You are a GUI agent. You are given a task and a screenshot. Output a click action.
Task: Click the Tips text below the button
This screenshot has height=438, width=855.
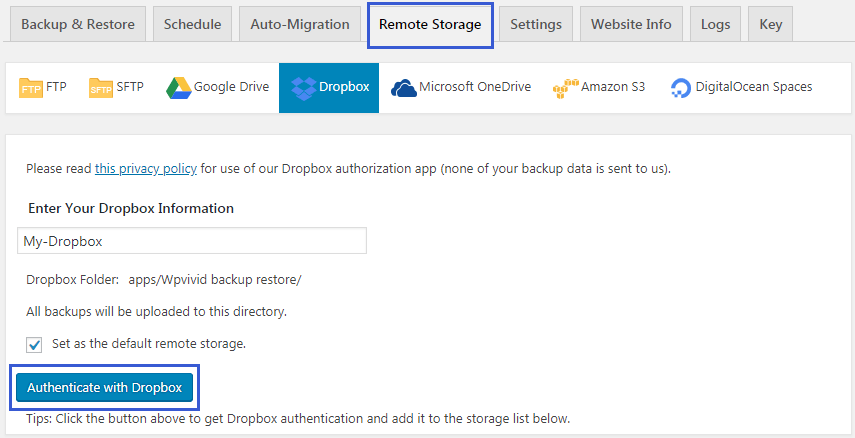[x=298, y=419]
